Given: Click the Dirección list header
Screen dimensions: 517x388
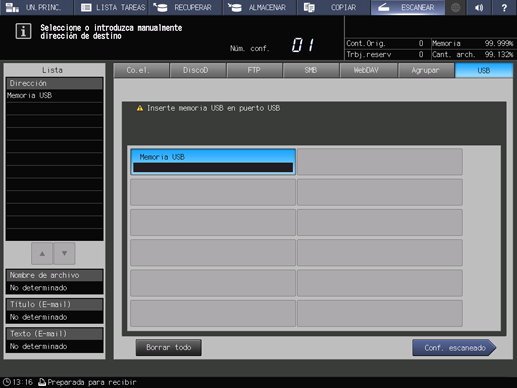Looking at the screenshot, I should (54, 83).
